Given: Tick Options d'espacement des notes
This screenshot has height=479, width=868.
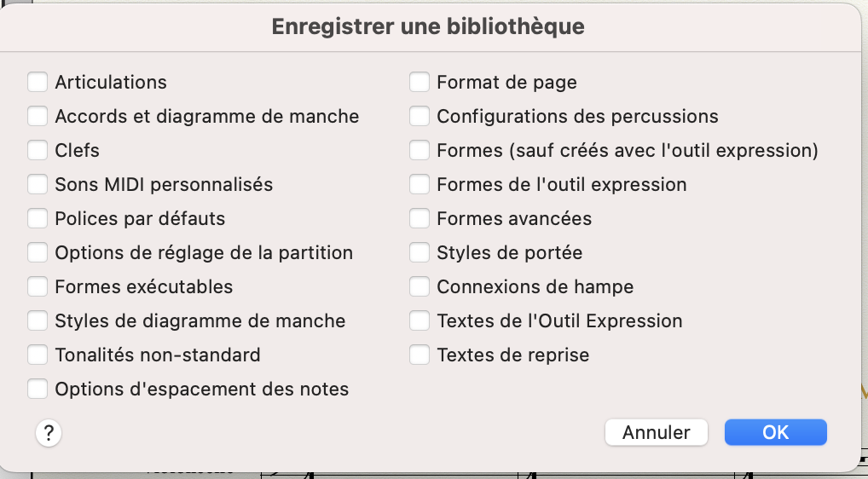Looking at the screenshot, I should tap(38, 390).
